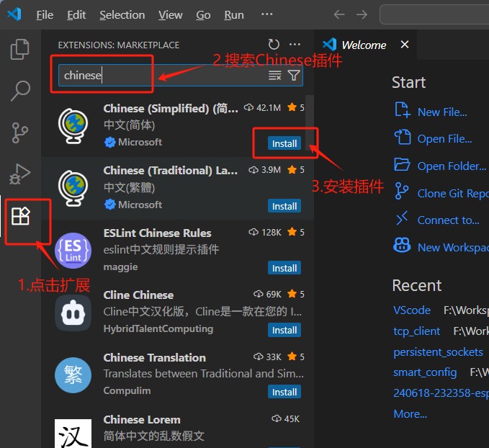Go back with the left arrow
The image size is (489, 448).
coord(339,14)
